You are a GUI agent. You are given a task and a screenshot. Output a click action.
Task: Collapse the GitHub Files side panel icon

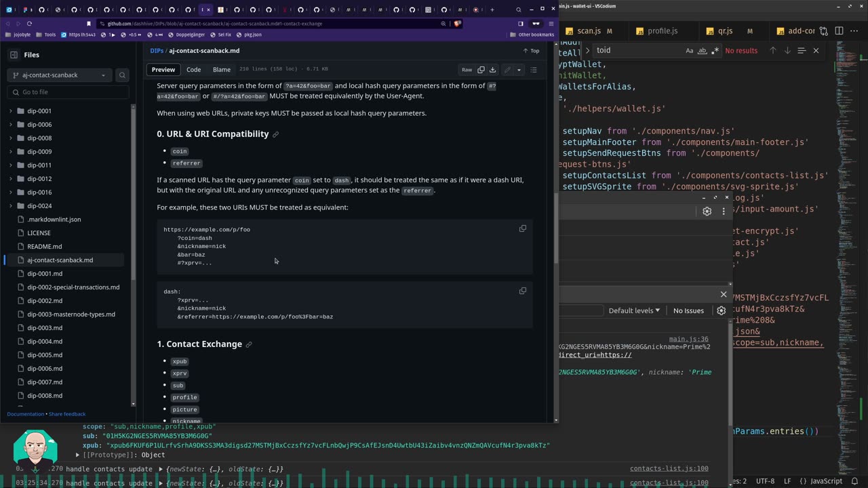(14, 55)
